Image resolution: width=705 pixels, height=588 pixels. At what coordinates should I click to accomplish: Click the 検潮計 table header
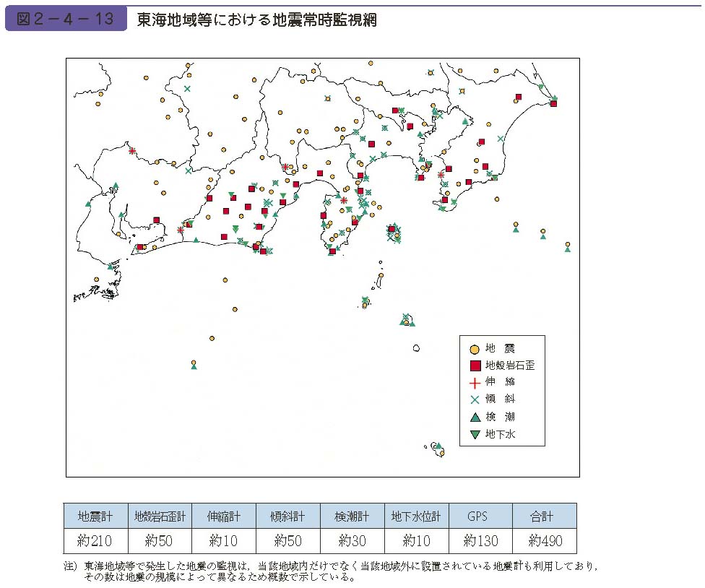352,516
